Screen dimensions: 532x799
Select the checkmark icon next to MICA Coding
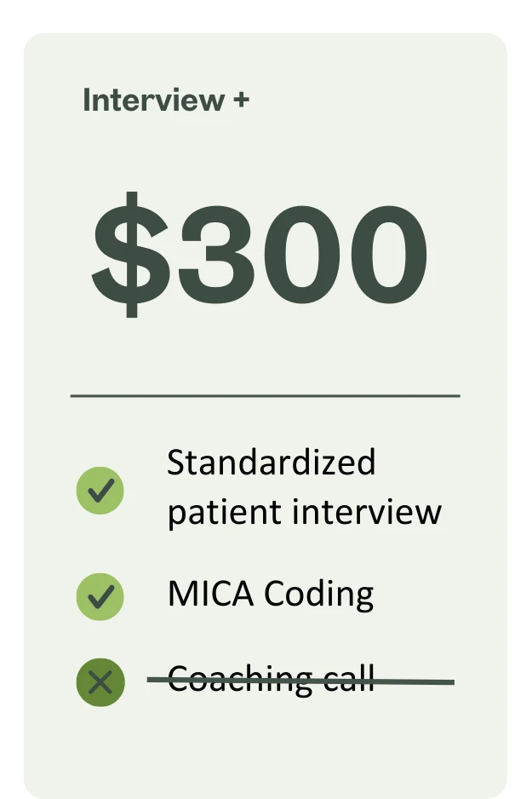(100, 595)
